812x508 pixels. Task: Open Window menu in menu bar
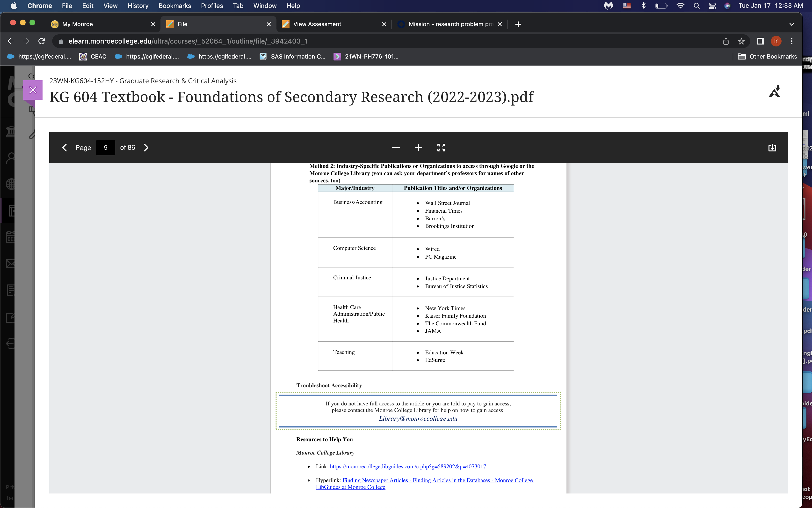[265, 6]
